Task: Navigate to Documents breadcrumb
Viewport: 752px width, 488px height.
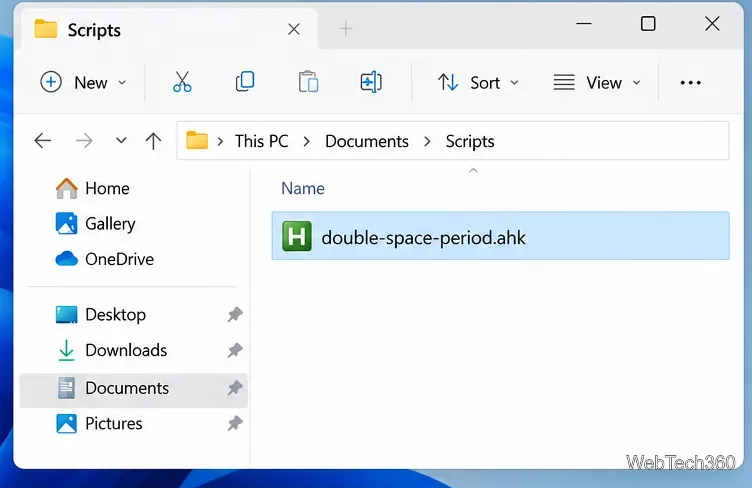Action: pos(367,141)
